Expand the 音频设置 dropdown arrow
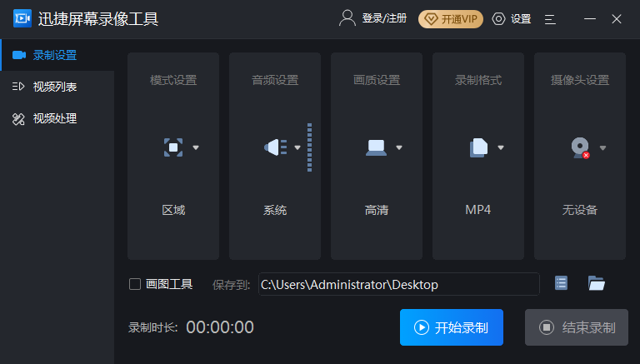640x364 pixels. coord(297,147)
